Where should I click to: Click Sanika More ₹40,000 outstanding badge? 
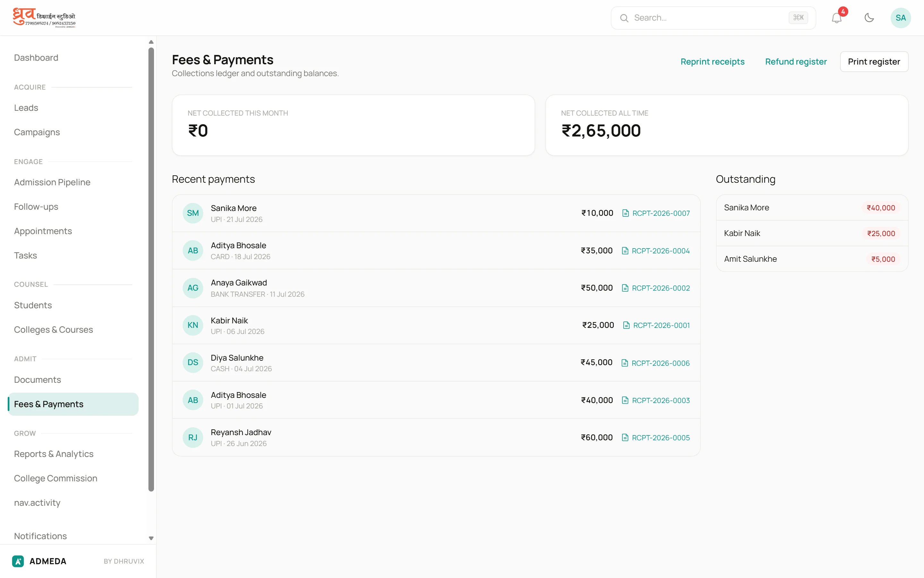tap(880, 207)
